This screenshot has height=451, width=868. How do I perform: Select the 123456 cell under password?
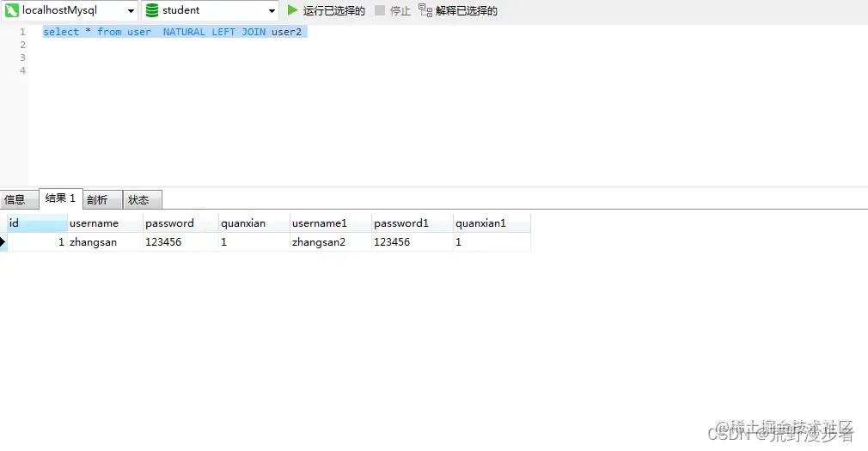point(181,242)
